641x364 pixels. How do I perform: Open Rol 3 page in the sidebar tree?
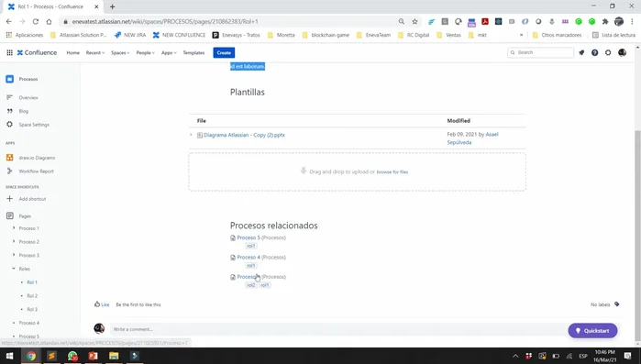tap(32, 309)
